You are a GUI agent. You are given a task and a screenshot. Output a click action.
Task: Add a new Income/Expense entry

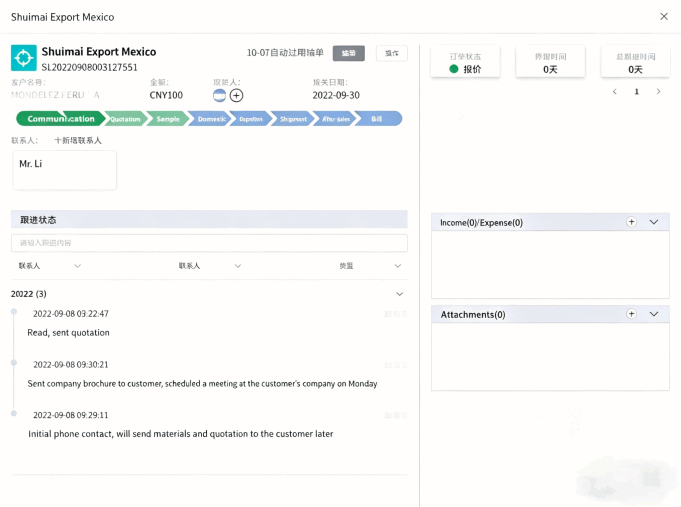coord(631,222)
